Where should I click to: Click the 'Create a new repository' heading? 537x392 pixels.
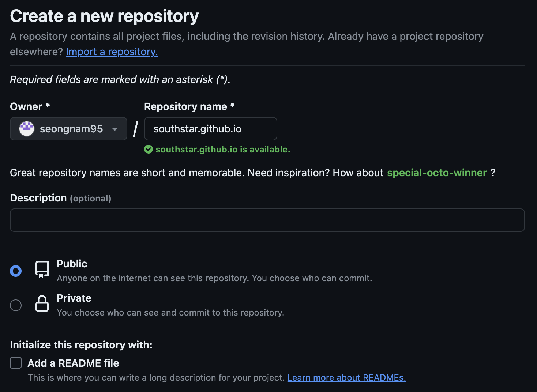pos(105,16)
